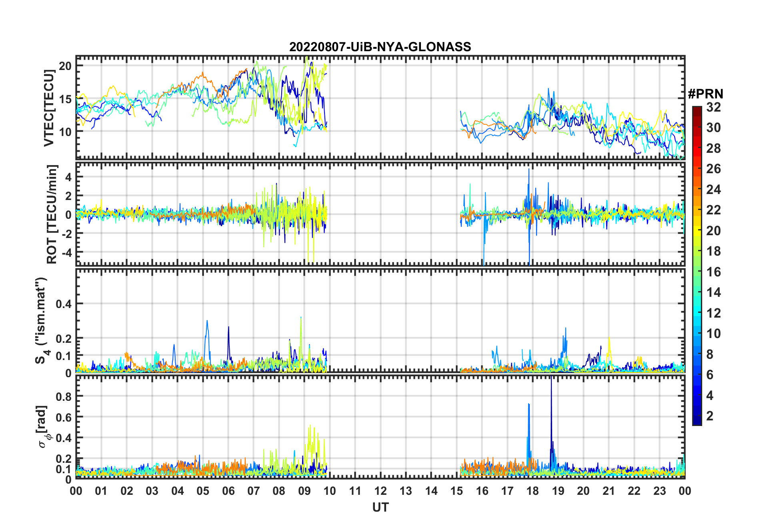Screen dimensions: 761x532
Task: Click x-axis tick label 06
Action: [228, 491]
